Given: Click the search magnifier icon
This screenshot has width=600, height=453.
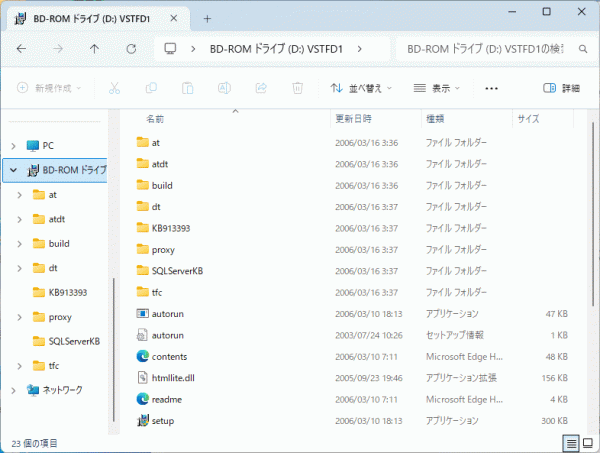Looking at the screenshot, I should point(583,49).
